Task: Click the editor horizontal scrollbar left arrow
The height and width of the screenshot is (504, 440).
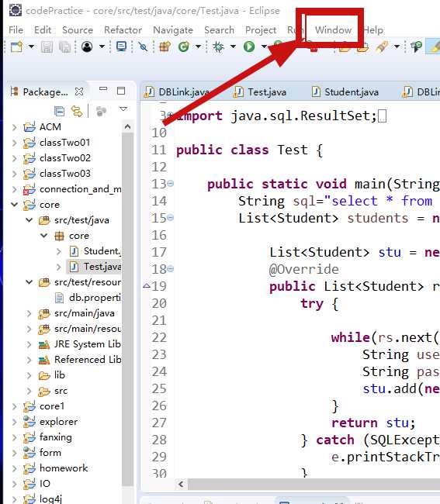Action: [x=182, y=484]
